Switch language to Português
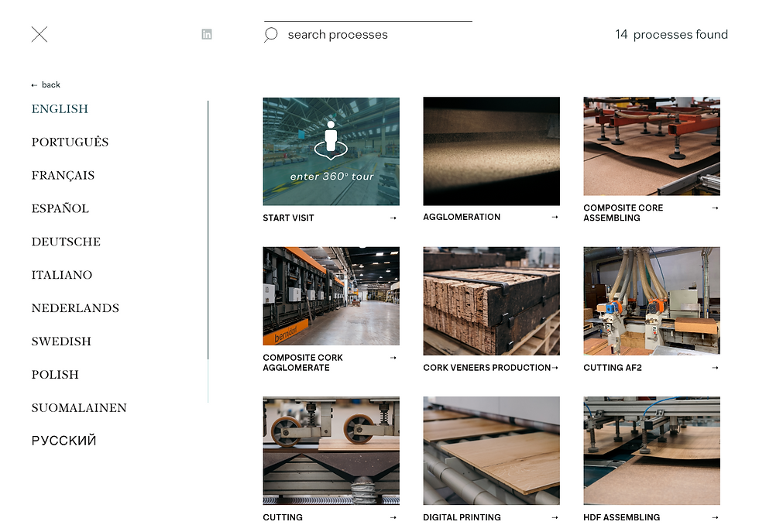The image size is (759, 532). click(70, 142)
